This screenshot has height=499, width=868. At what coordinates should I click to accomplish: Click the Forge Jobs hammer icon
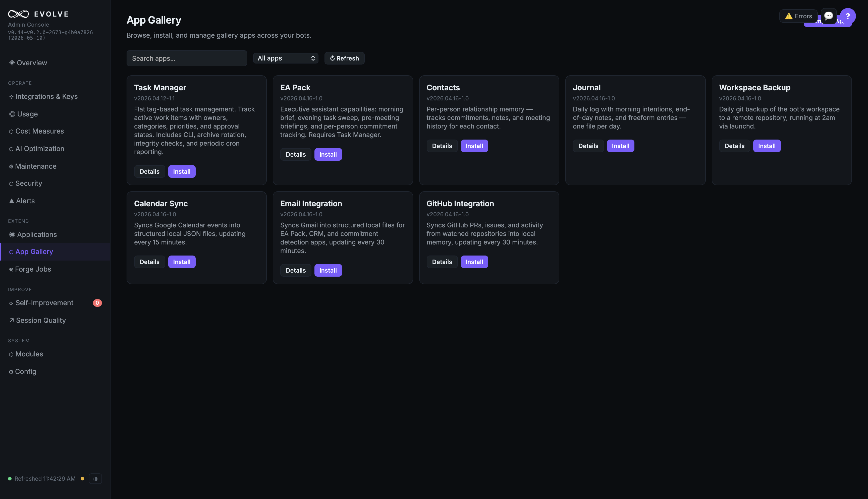coord(11,269)
